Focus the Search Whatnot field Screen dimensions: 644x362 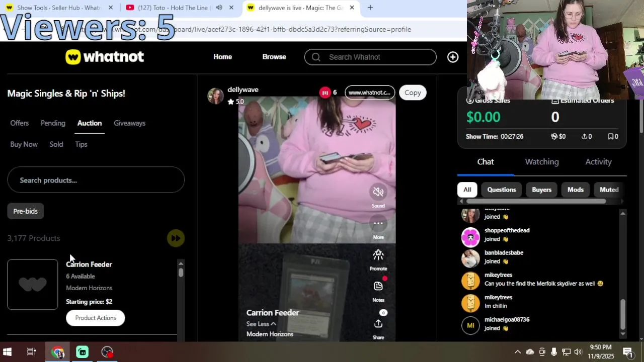370,57
